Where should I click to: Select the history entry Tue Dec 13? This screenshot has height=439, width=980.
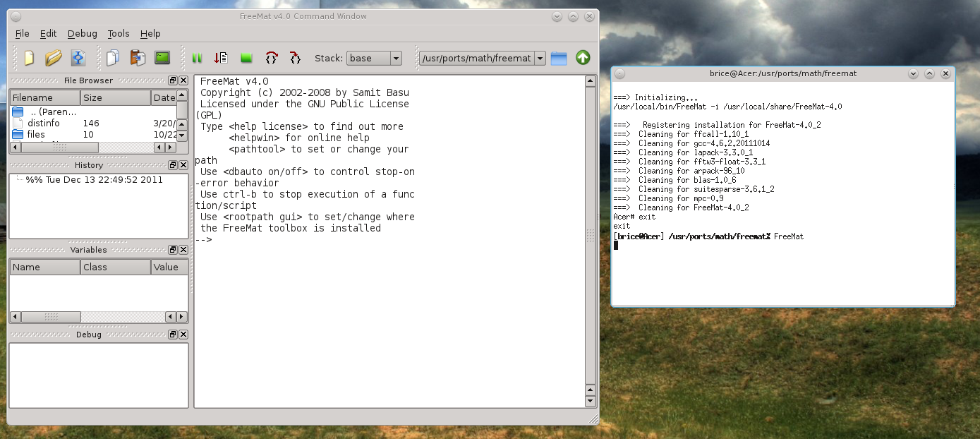click(94, 179)
